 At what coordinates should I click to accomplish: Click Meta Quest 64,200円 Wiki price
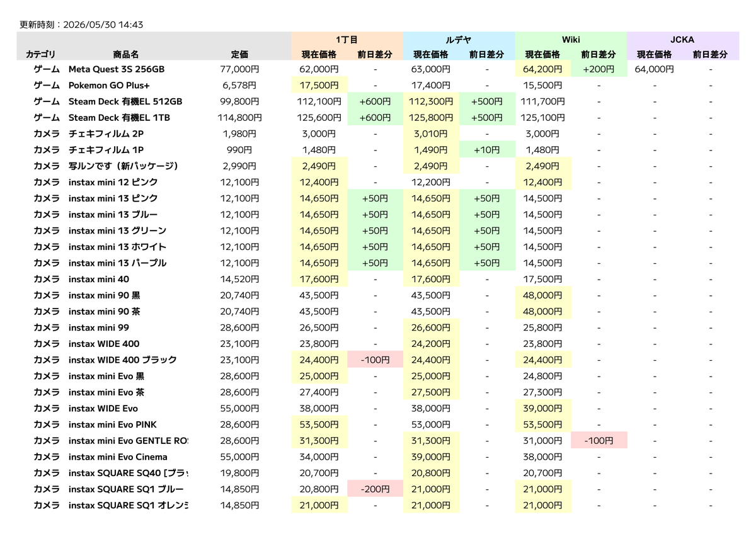pos(543,69)
